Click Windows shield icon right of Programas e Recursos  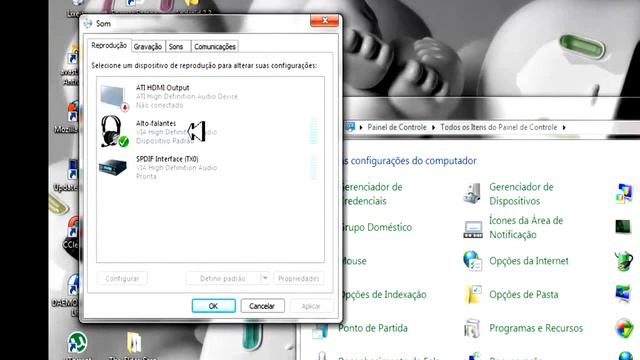(624, 328)
